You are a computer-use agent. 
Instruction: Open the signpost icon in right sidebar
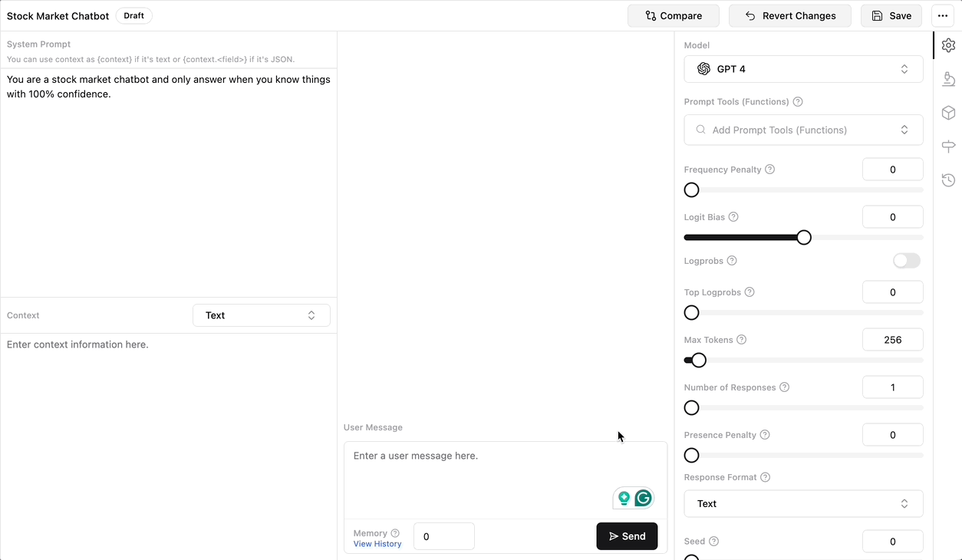[x=948, y=147]
